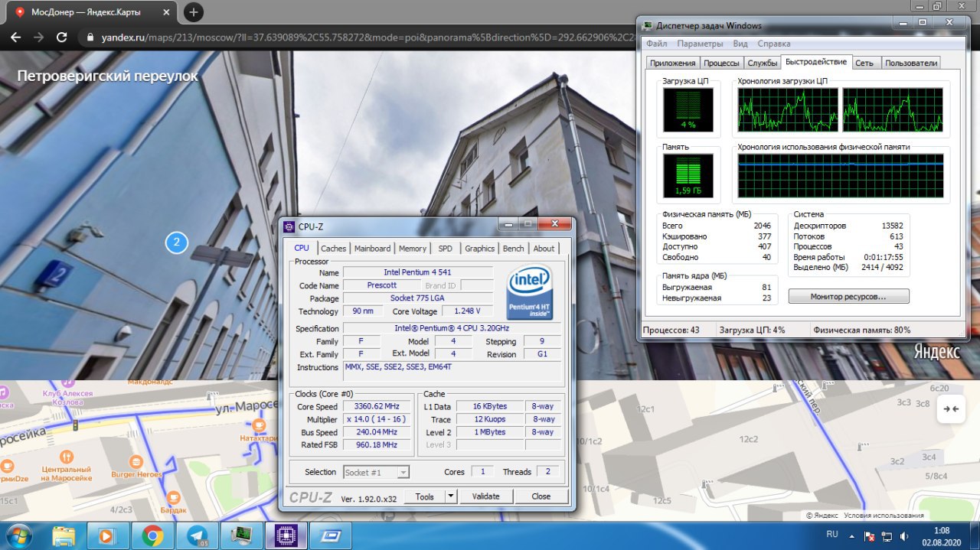Switch to Google Chrome in the taskbar
The image size is (980, 550).
(153, 535)
